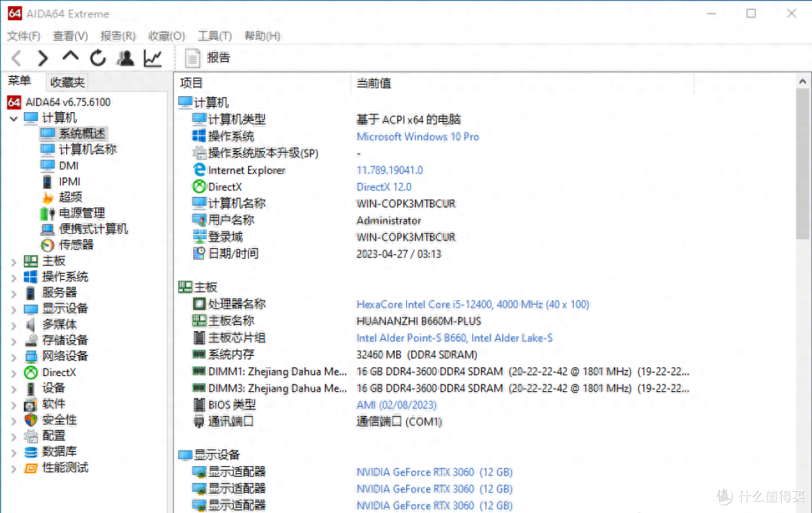Open Microsoft Windows 10 Pro link
The width and height of the screenshot is (812, 513).
click(417, 137)
